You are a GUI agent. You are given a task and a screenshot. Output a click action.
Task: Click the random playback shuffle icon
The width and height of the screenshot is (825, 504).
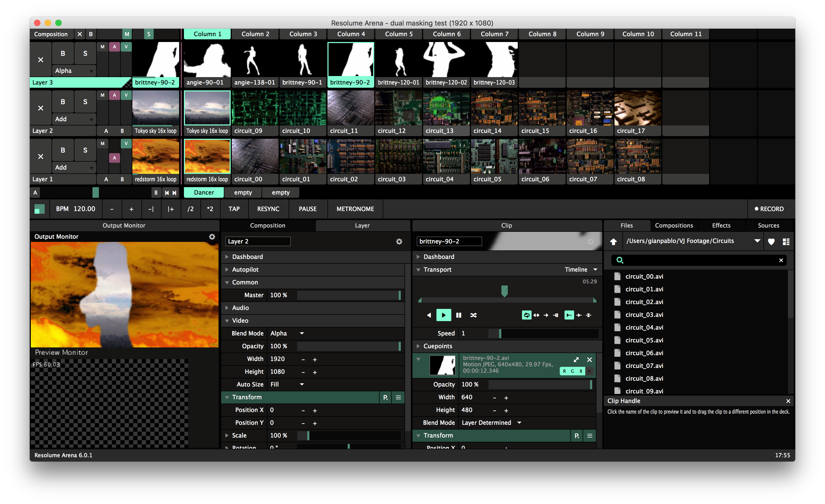click(473, 315)
